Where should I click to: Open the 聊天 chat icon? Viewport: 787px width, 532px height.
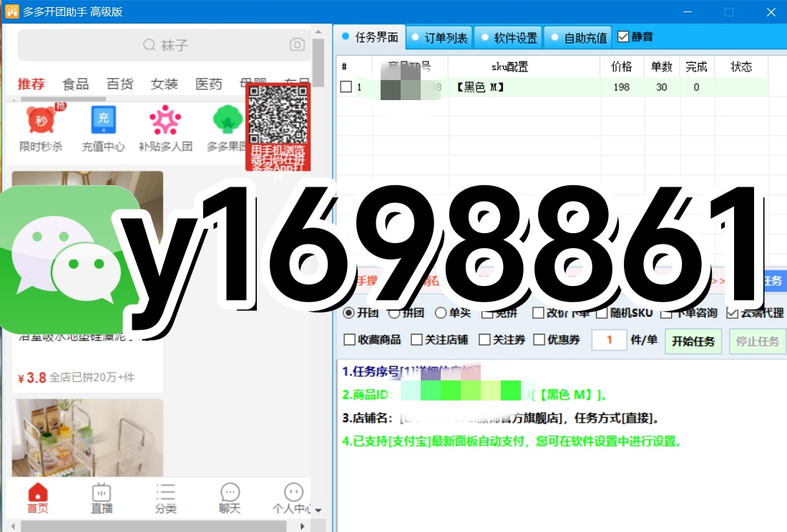[x=229, y=497]
